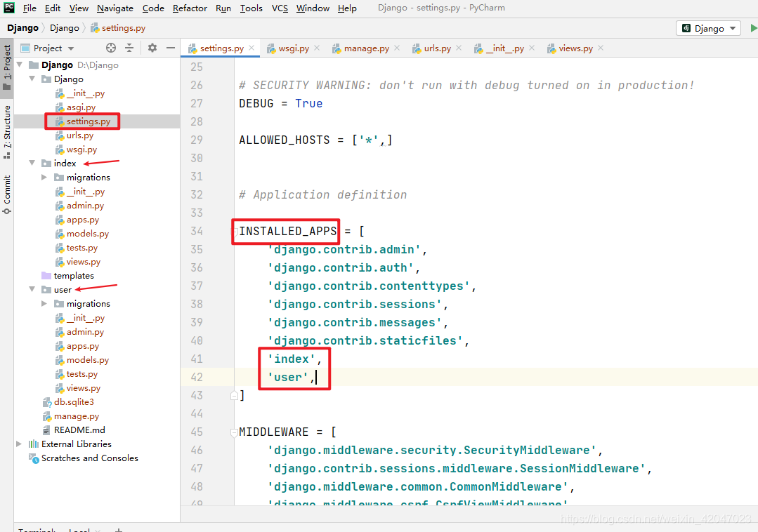Screen dimensions: 758x532
Task: Close the manage.py editor tab
Action: 397,48
